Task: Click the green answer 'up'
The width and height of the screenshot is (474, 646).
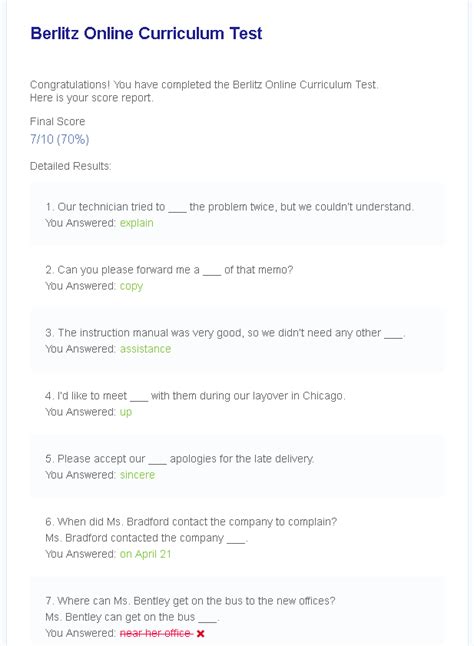Action: 126,412
